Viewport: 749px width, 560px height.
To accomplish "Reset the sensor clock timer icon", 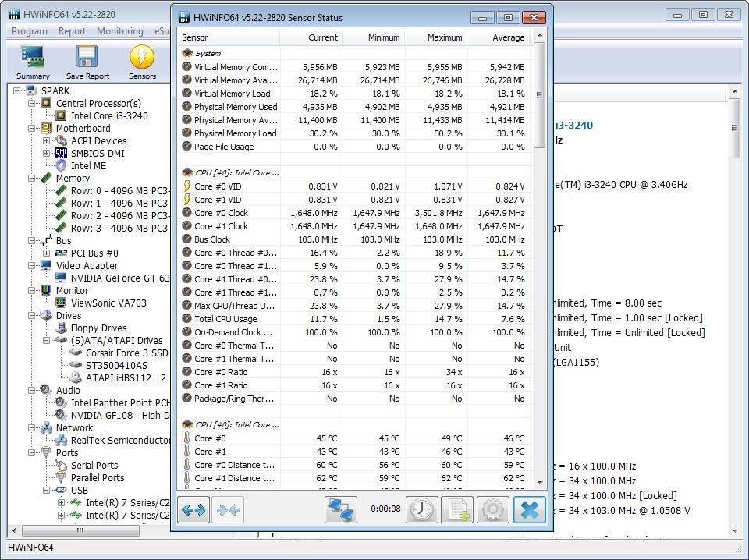I will tap(421, 509).
